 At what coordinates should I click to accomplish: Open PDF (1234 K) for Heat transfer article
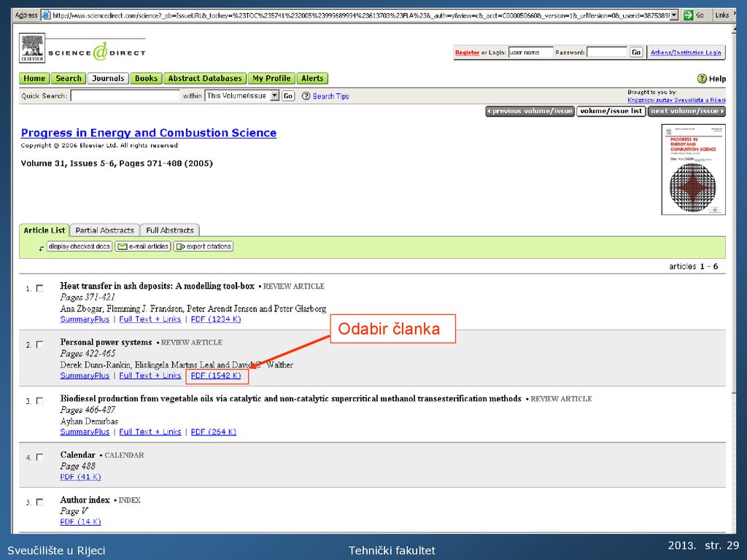click(216, 319)
